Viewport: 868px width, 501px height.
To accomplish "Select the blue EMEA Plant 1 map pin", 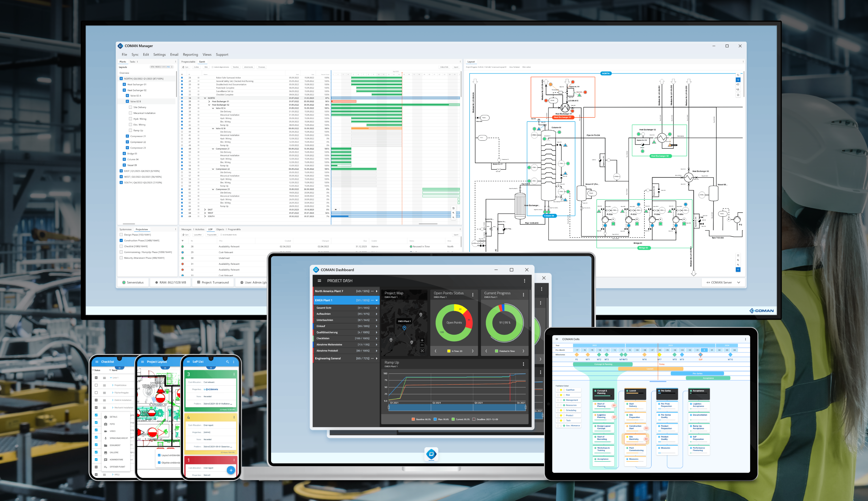I will [404, 328].
